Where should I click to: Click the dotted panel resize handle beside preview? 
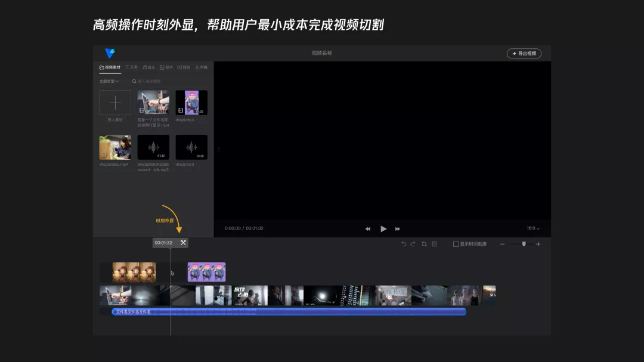(218, 149)
